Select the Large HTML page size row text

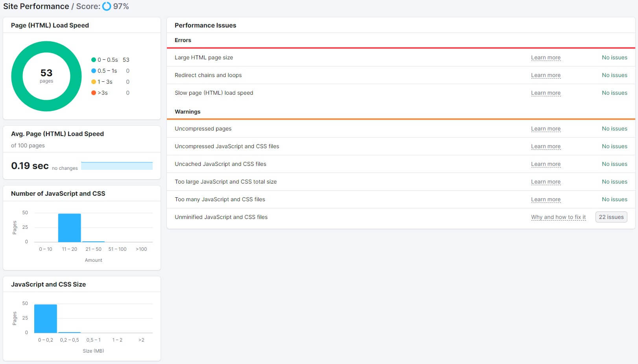pyautogui.click(x=204, y=57)
